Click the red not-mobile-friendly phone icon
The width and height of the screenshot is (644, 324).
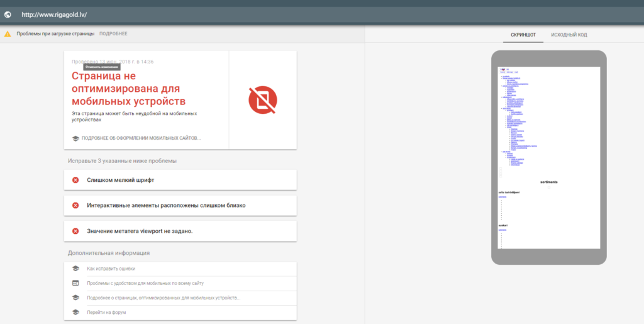(x=263, y=99)
